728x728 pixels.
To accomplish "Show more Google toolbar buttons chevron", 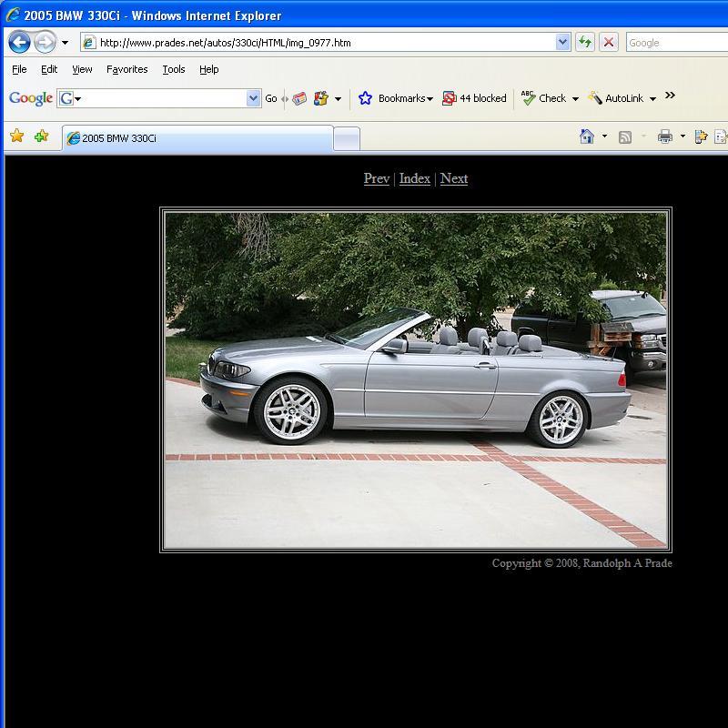I will point(670,96).
